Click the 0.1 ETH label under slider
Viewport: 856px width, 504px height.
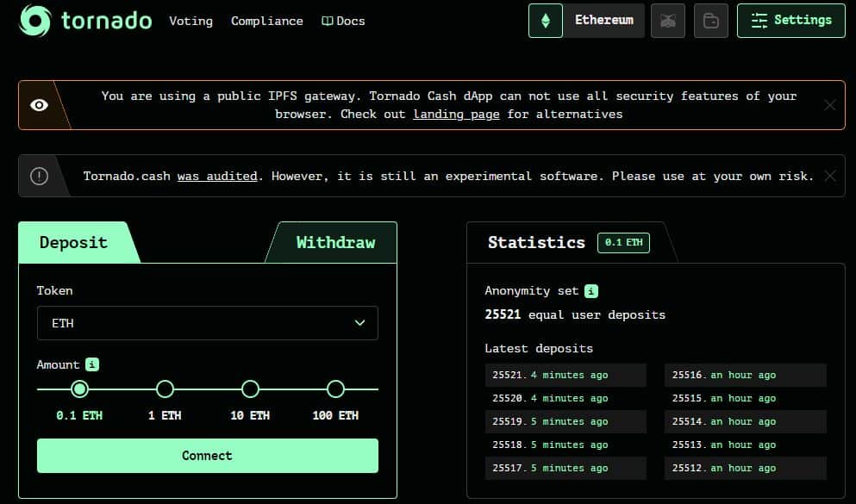click(79, 415)
